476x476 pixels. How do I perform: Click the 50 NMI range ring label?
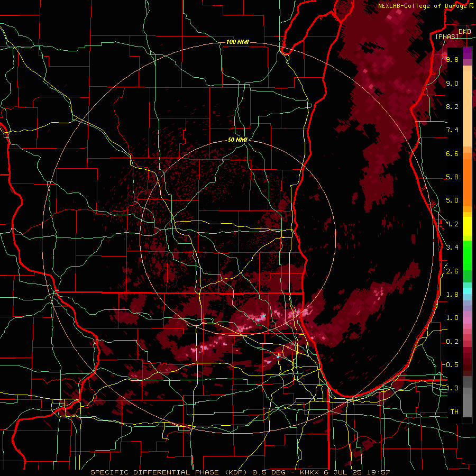[237, 140]
